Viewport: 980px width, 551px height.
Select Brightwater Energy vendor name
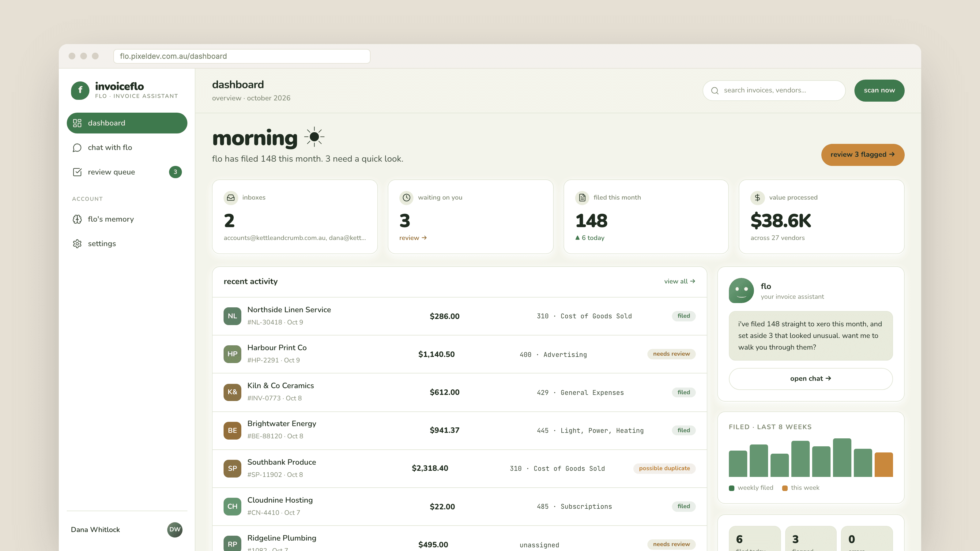[x=281, y=424]
